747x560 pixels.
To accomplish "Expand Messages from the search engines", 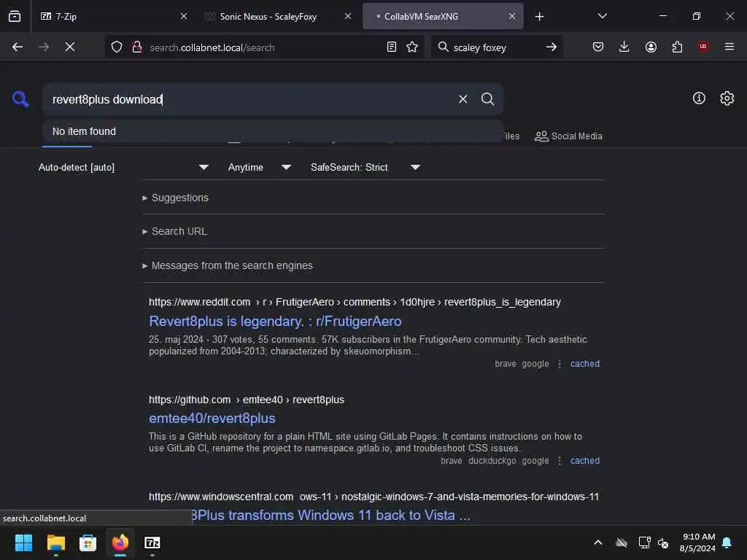I will (x=228, y=265).
